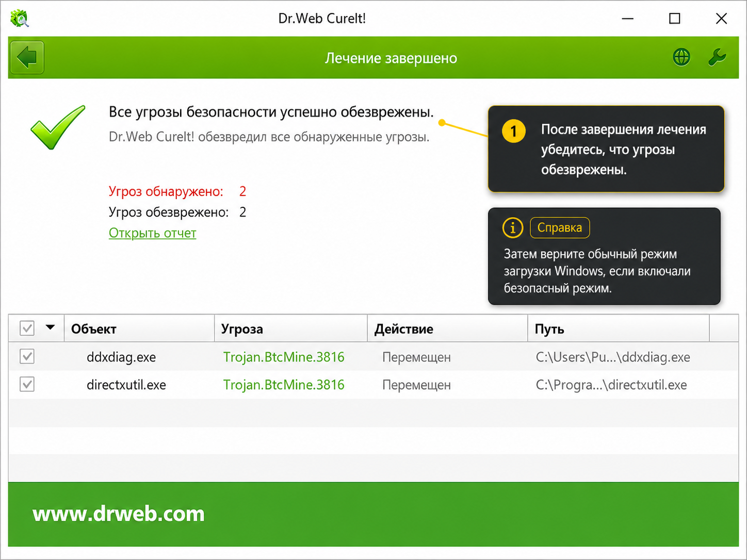
Task: Select the directxutil.exe file name
Action: pos(126,385)
